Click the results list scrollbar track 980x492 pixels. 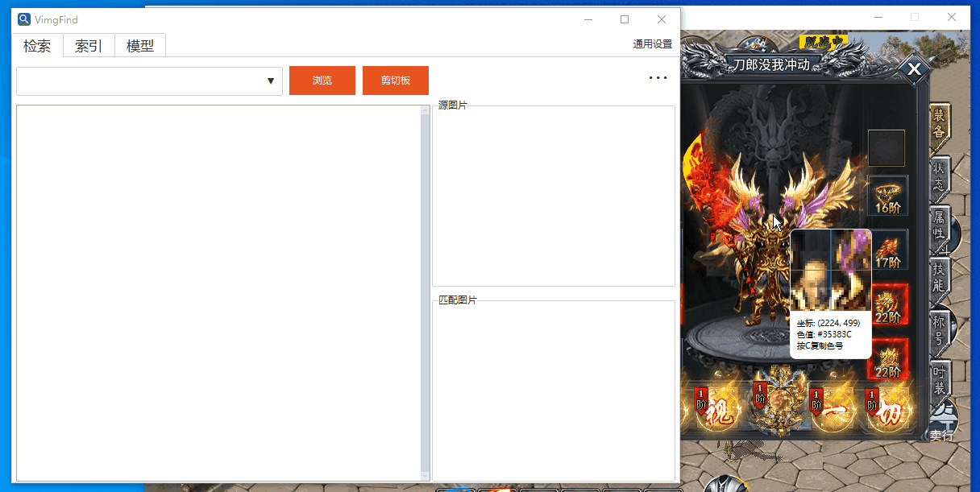click(x=426, y=293)
